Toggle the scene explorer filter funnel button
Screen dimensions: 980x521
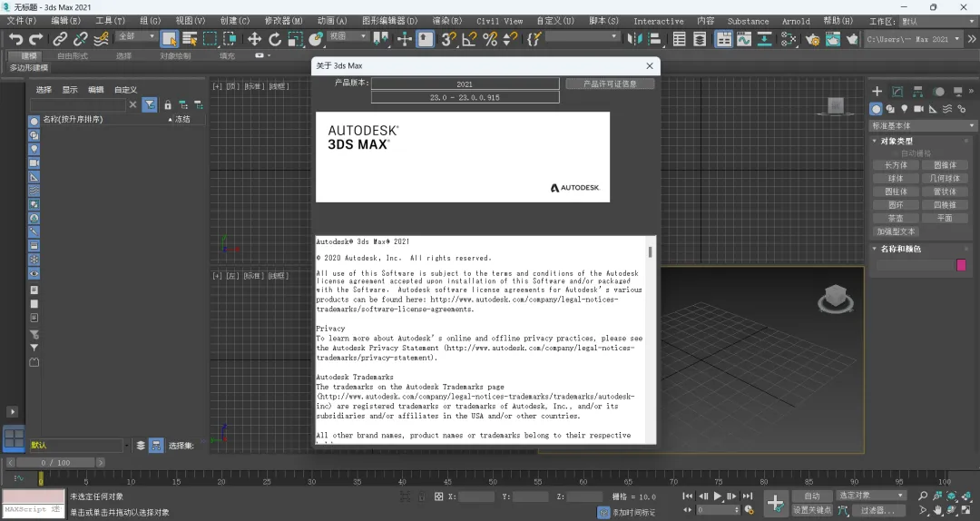coord(150,105)
